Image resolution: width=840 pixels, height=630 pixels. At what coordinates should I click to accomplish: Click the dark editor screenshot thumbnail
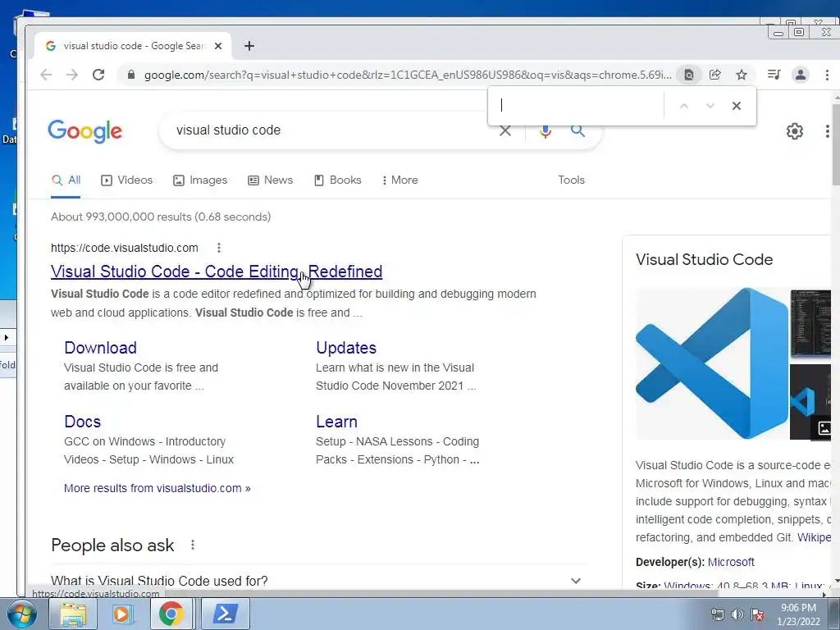(810, 323)
